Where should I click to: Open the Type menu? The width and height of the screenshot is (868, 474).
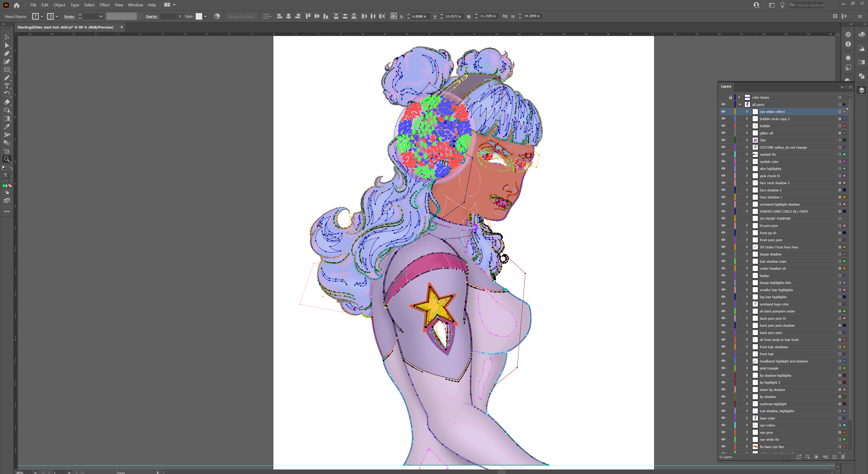click(x=75, y=5)
